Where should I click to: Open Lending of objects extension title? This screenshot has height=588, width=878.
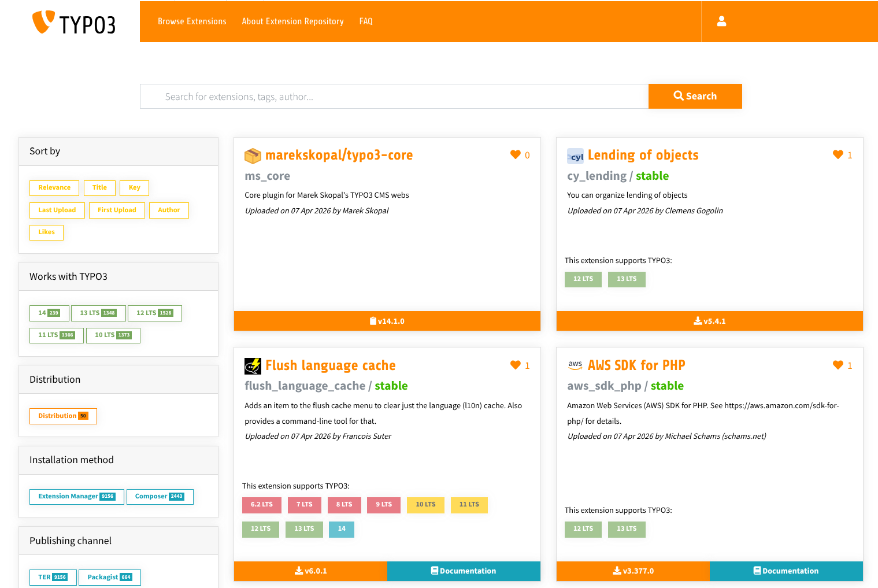point(643,155)
